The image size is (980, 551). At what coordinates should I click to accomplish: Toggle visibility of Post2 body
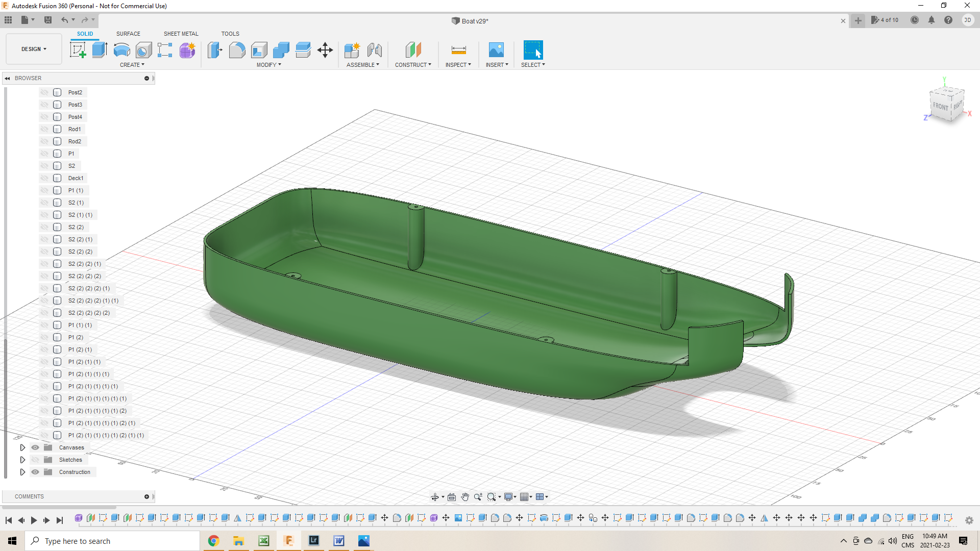click(x=44, y=92)
